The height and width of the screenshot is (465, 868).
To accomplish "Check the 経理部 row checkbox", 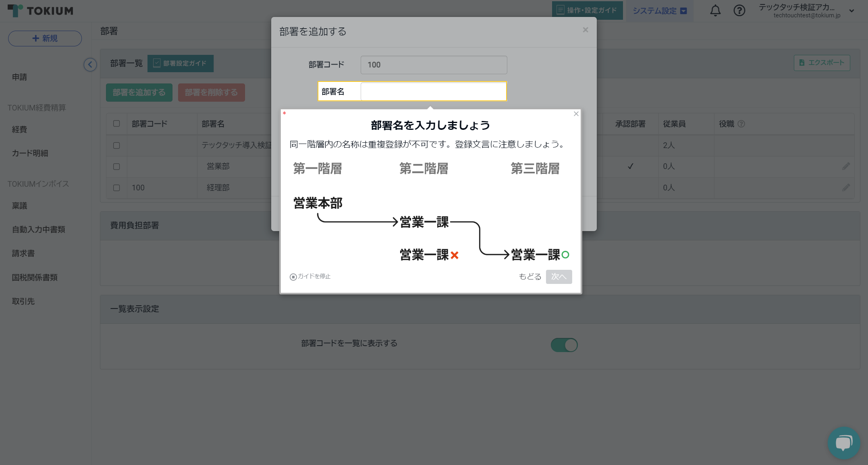I will [x=116, y=188].
